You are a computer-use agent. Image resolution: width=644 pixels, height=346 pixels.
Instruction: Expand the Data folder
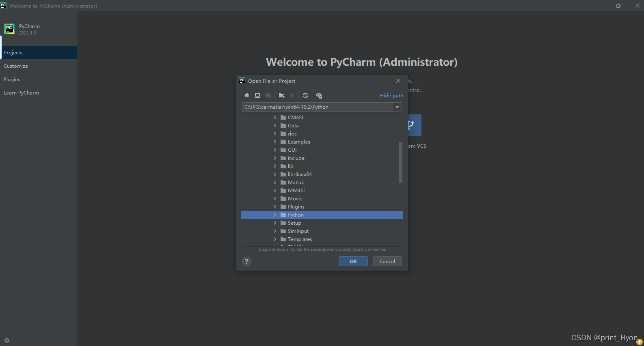275,126
